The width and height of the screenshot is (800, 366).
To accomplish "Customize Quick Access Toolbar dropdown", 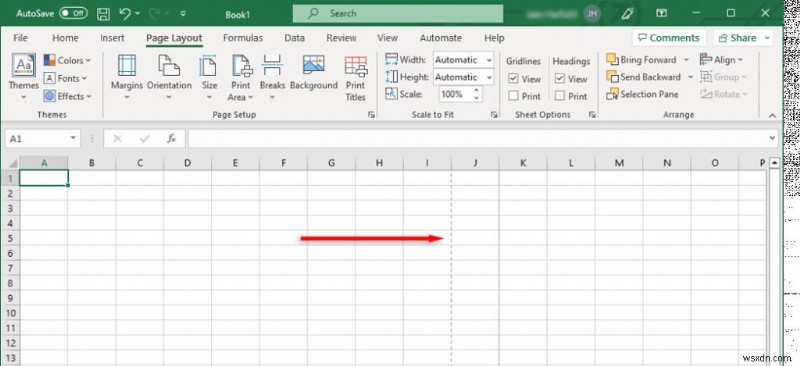I will (184, 14).
